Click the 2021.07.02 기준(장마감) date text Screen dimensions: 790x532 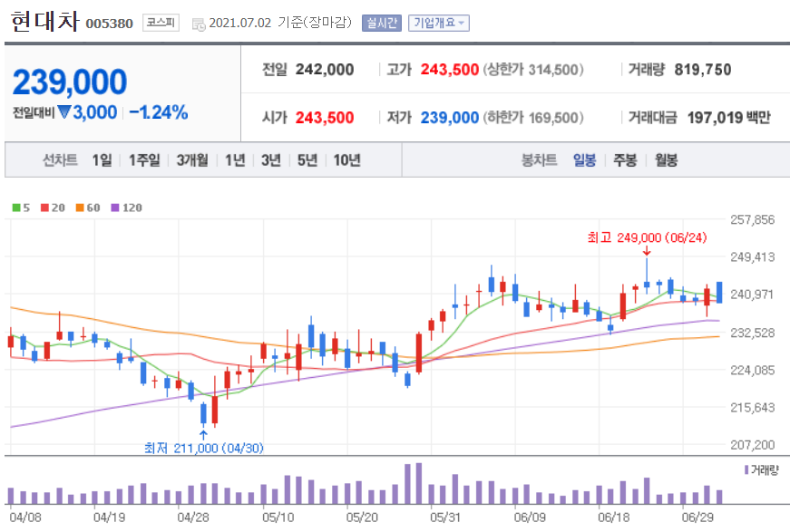280,23
